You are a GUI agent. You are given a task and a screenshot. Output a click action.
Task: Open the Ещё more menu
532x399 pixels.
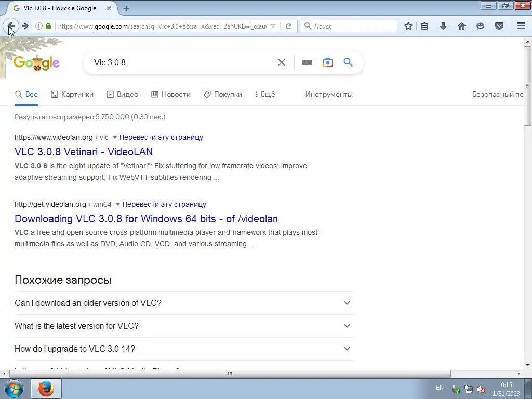pos(265,95)
